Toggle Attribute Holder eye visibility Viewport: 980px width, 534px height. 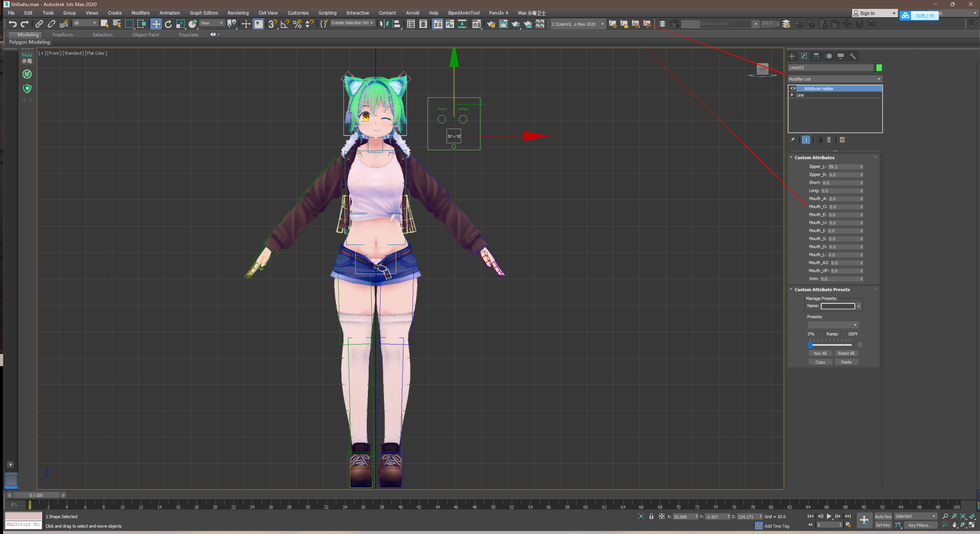tap(793, 88)
